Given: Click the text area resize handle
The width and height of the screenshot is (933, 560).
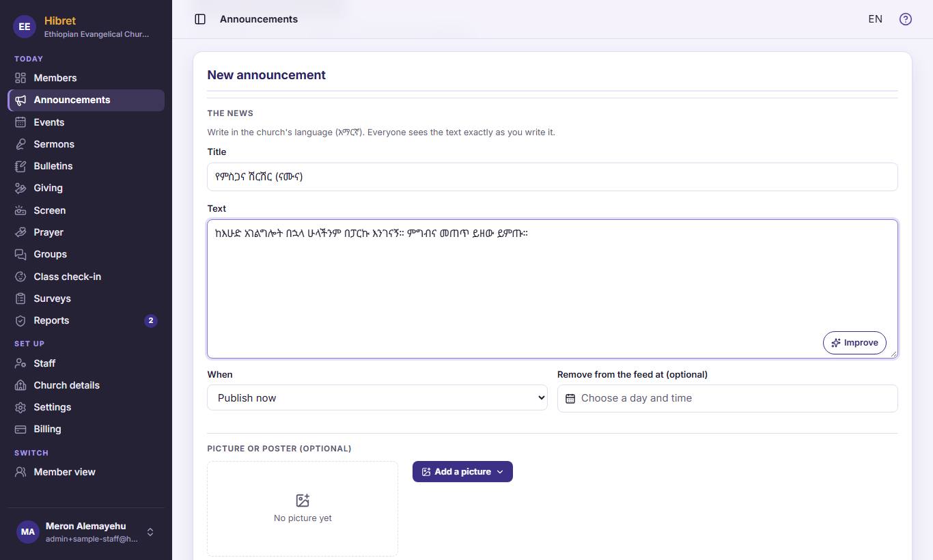Looking at the screenshot, I should click(893, 353).
